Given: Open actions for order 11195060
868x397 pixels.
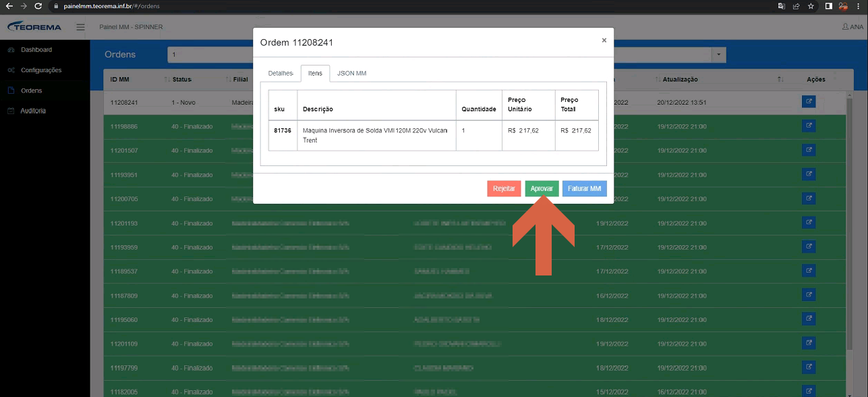Looking at the screenshot, I should click(x=809, y=319).
